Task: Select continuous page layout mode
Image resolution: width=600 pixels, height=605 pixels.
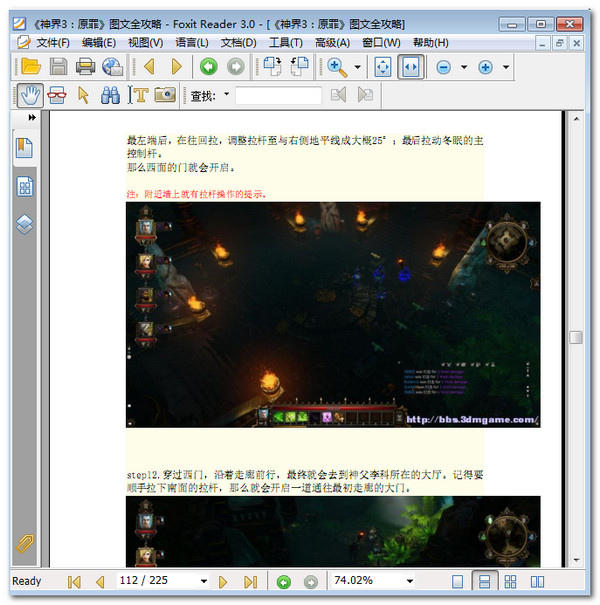Action: pyautogui.click(x=485, y=581)
